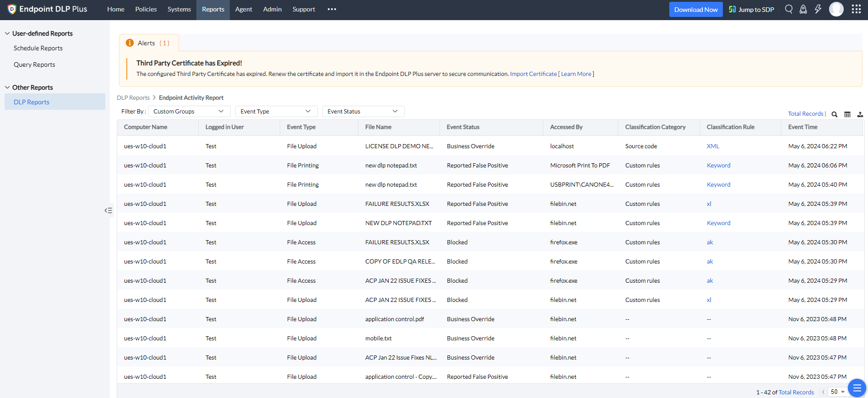Click the Download Now button
The height and width of the screenshot is (398, 868).
pos(696,10)
